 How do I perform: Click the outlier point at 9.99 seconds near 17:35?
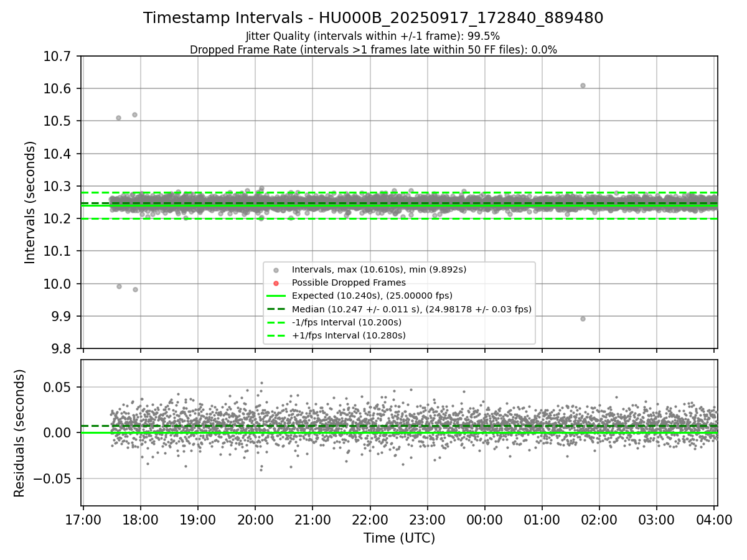(x=119, y=286)
